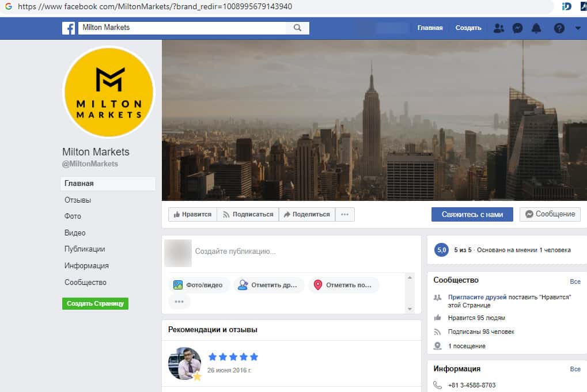The height and width of the screenshot is (392, 587).
Task: Add Фото/видео to the post
Action: (198, 285)
